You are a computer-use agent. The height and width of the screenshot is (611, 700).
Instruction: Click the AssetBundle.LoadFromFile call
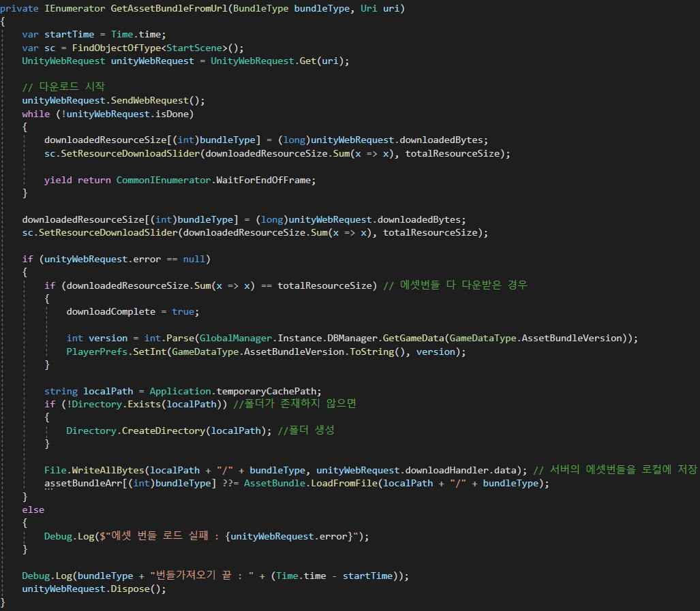pyautogui.click(x=311, y=484)
